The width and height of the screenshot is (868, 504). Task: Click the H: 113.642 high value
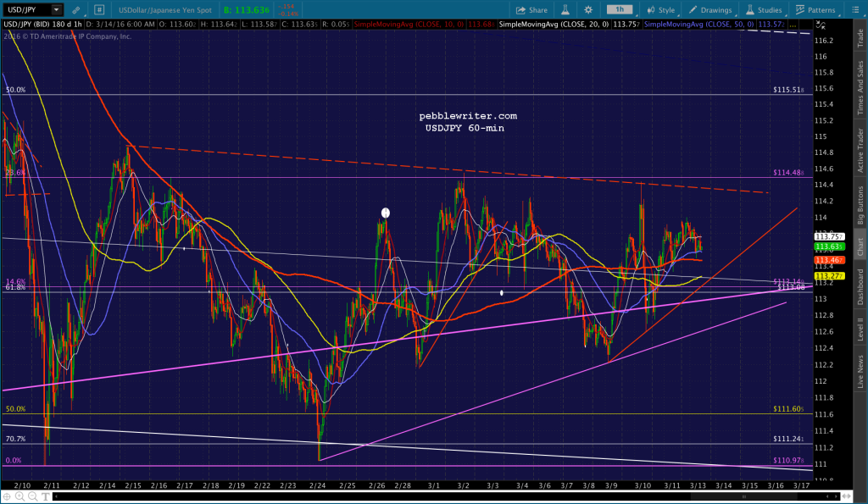coord(220,25)
